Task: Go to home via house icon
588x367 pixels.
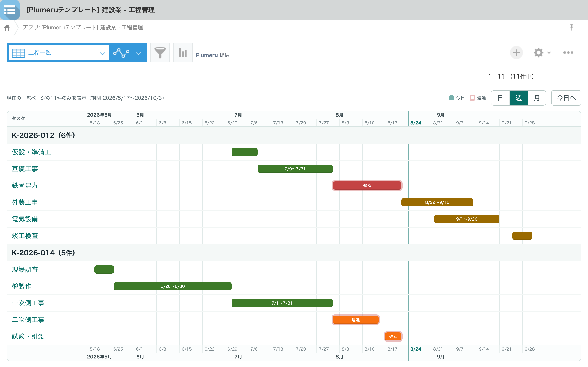Action: tap(7, 28)
